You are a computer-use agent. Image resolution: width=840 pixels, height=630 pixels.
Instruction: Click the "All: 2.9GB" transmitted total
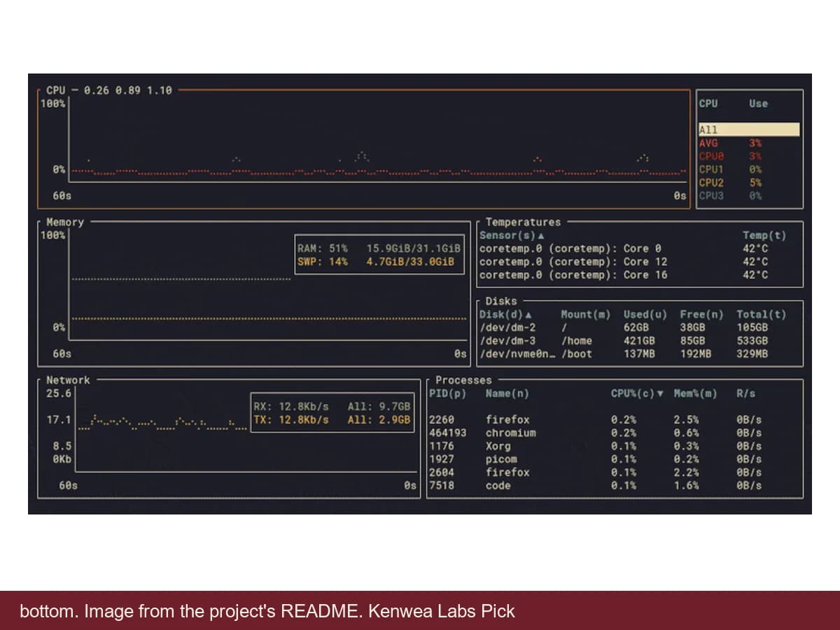pyautogui.click(x=379, y=420)
